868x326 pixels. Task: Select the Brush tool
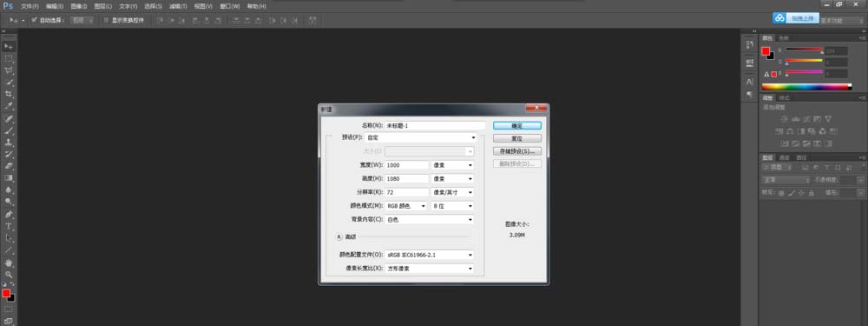coord(9,131)
